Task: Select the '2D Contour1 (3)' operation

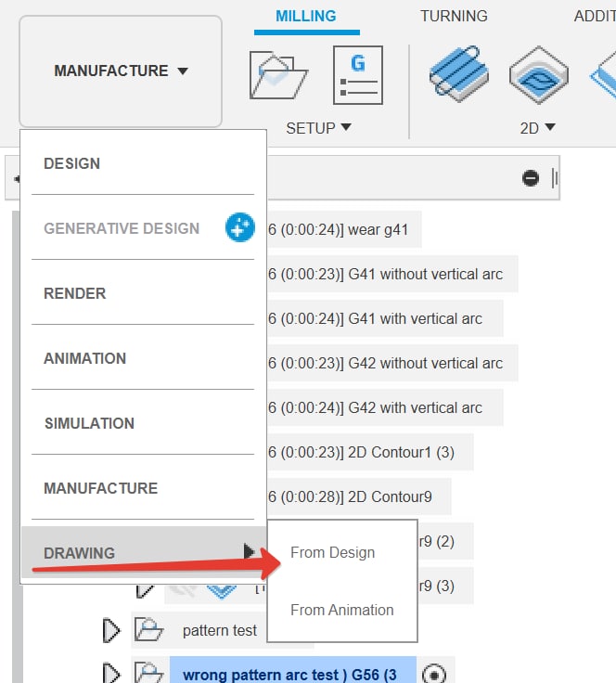Action: [x=370, y=452]
